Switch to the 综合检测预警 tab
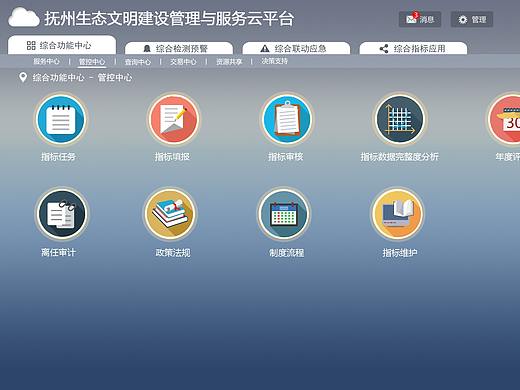This screenshot has height=390, width=520. point(179,48)
